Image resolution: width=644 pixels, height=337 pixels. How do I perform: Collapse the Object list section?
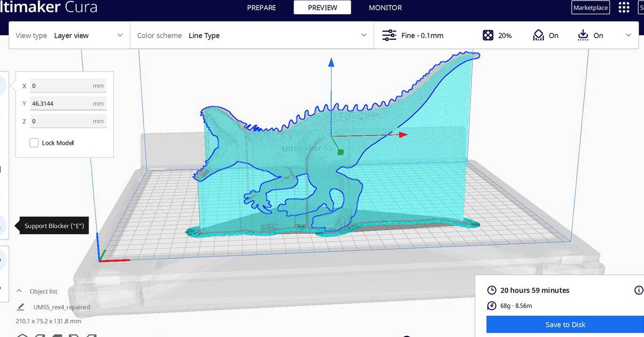pos(19,291)
